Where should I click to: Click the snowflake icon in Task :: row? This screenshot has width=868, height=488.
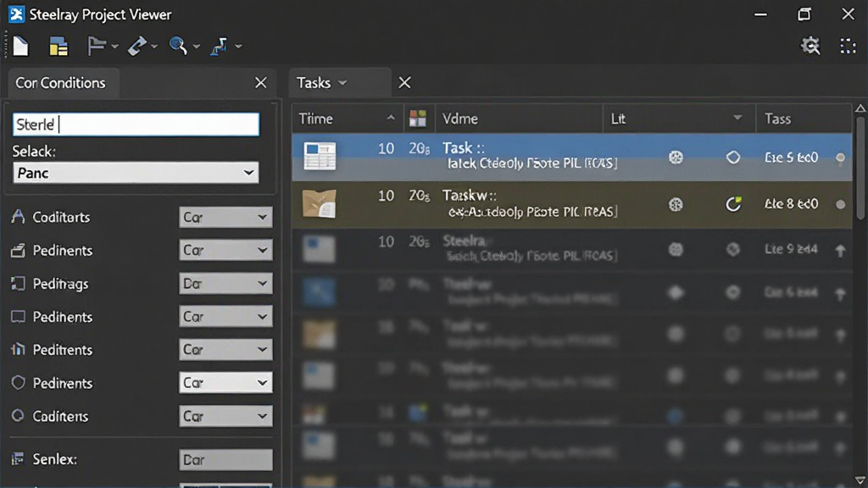[676, 158]
